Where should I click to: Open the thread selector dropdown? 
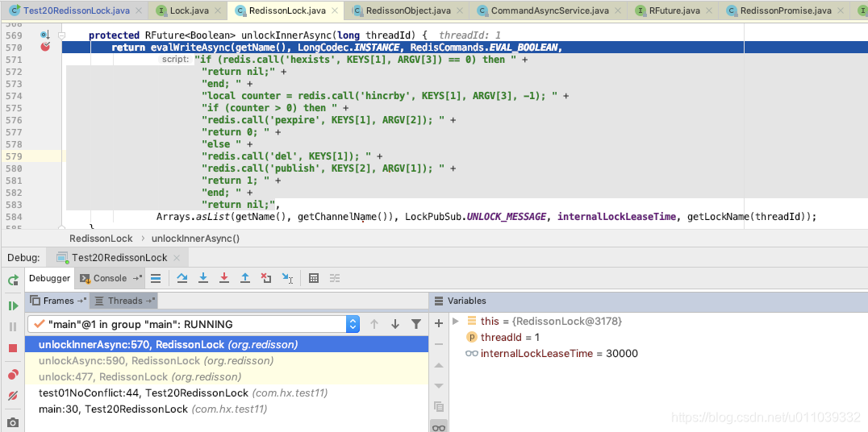(x=353, y=324)
